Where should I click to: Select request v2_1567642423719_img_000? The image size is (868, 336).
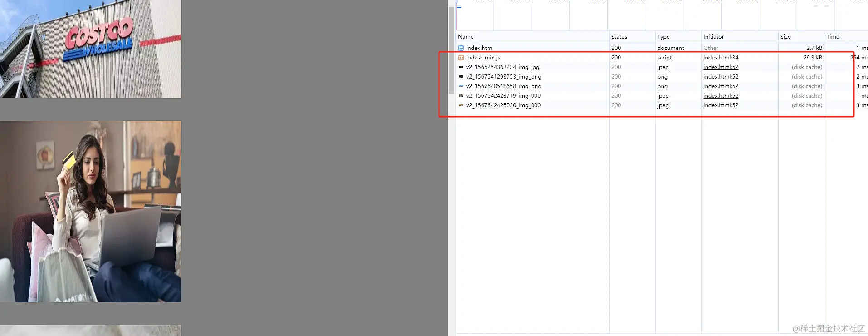point(503,96)
